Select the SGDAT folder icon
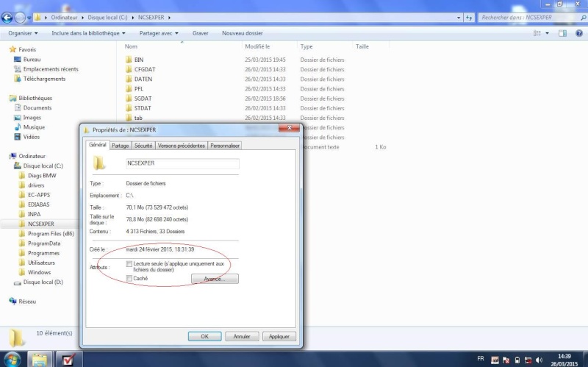 tap(129, 99)
